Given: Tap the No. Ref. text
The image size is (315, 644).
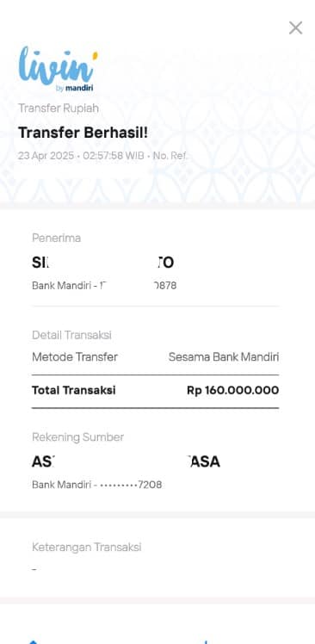Looking at the screenshot, I should [170, 156].
